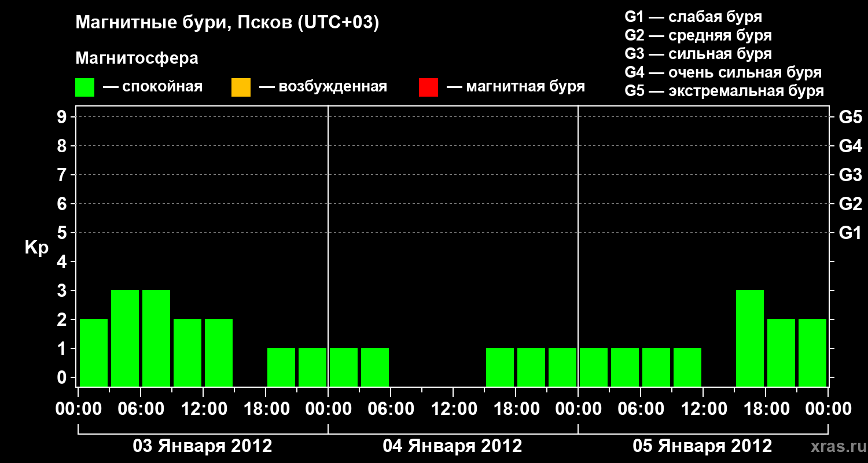Click the '12:00' time label under 04 Января

(453, 409)
